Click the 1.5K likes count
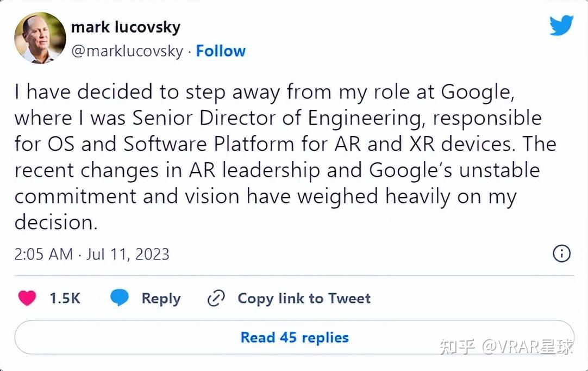Viewport: 588px width, 371px height. (65, 298)
